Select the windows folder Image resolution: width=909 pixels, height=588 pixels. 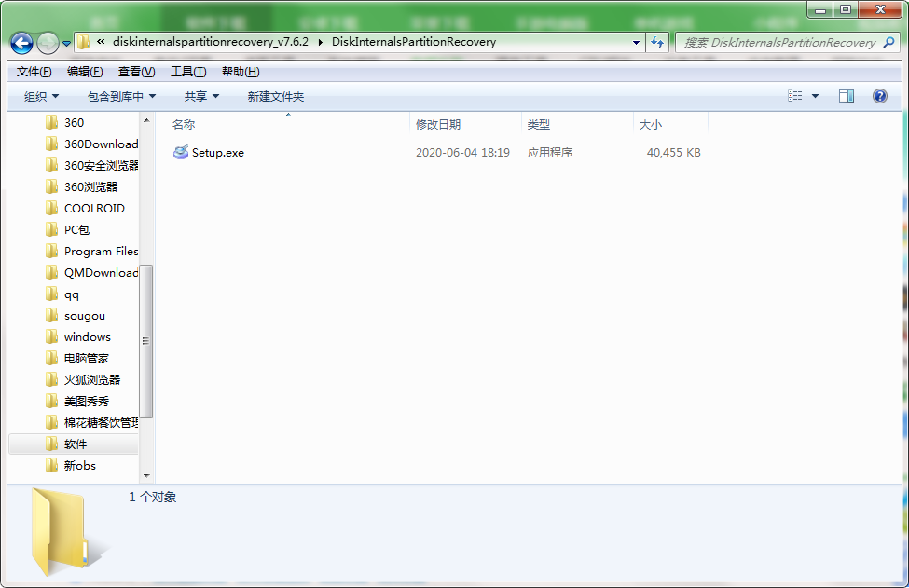[x=78, y=337]
